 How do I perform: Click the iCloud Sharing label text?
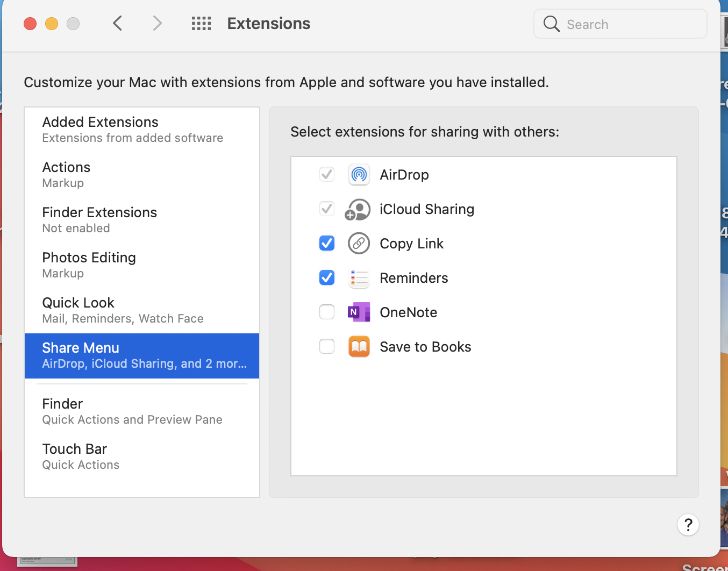click(x=427, y=209)
